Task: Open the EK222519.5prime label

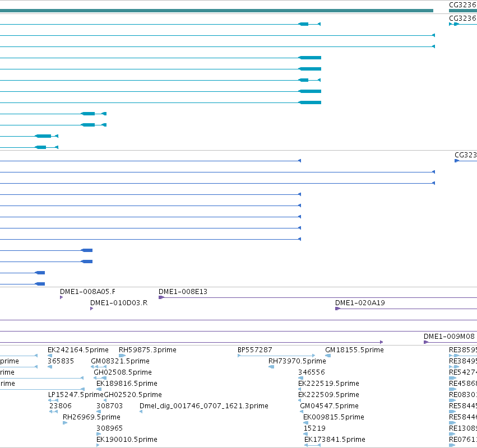Action: point(328,384)
